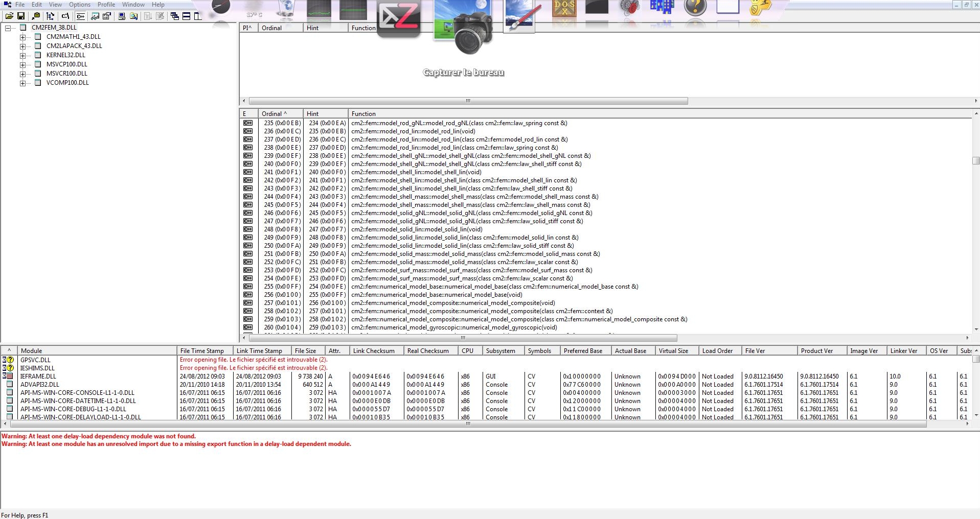Image resolution: width=980 pixels, height=519 pixels.
Task: Open the Options menu
Action: (x=80, y=5)
